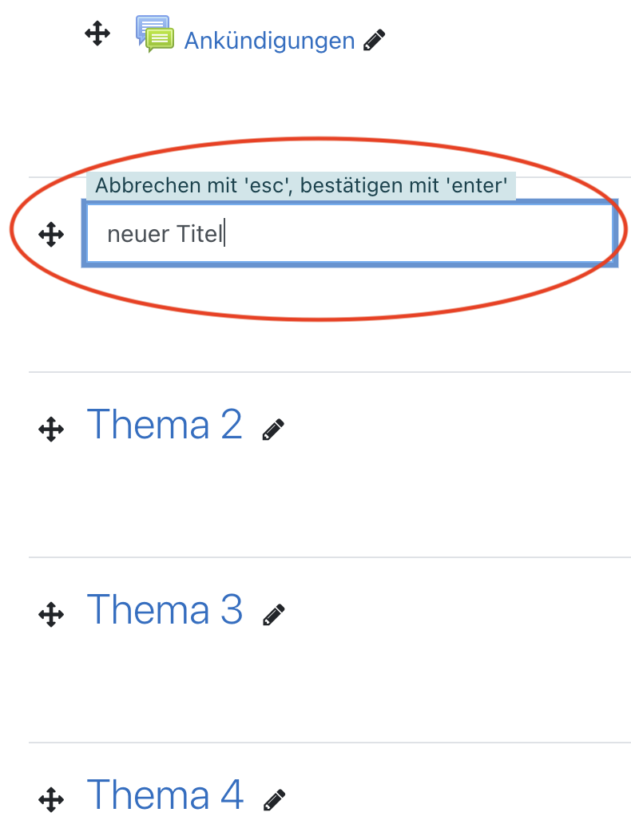Place cursor on word 'neuer' in field

coord(138,235)
